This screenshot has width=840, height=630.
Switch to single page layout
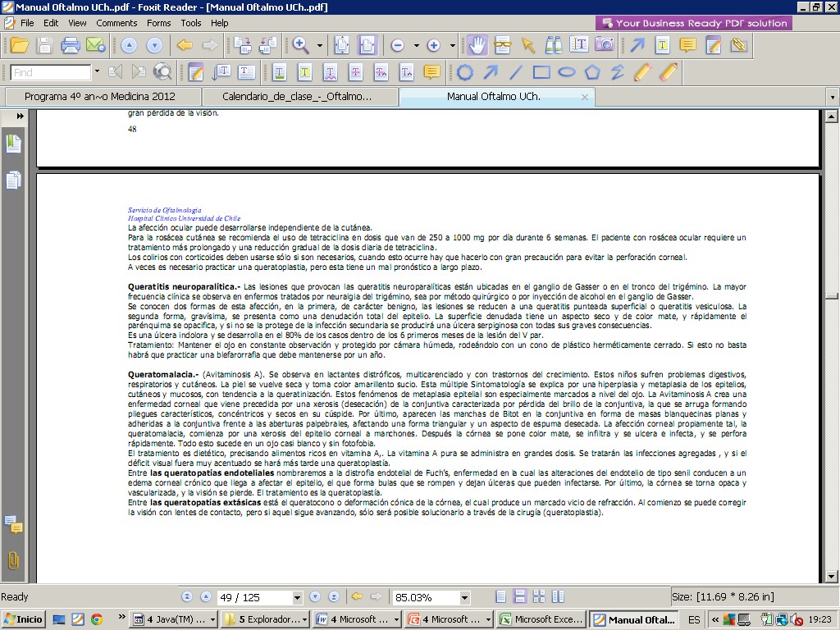pyautogui.click(x=501, y=597)
